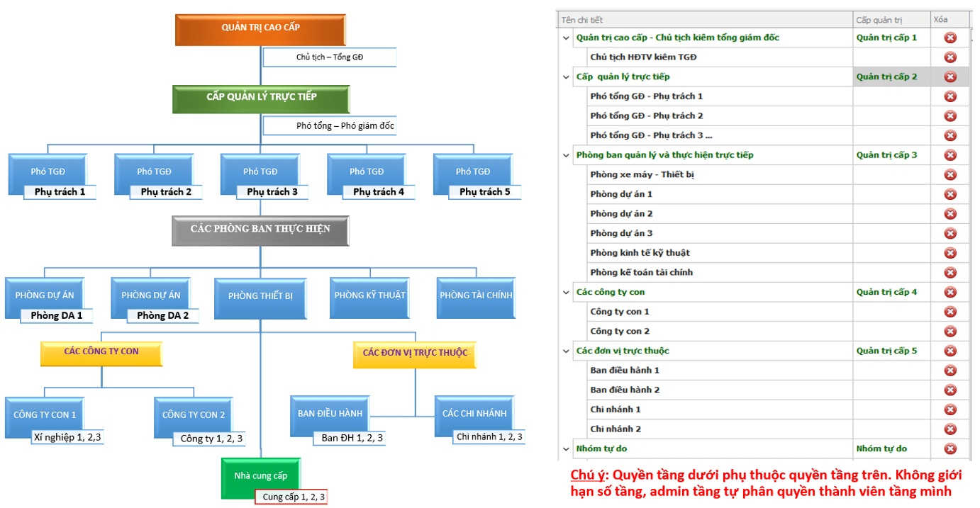
Task: Delete the Ban điều hành 1 row
Action: point(950,371)
